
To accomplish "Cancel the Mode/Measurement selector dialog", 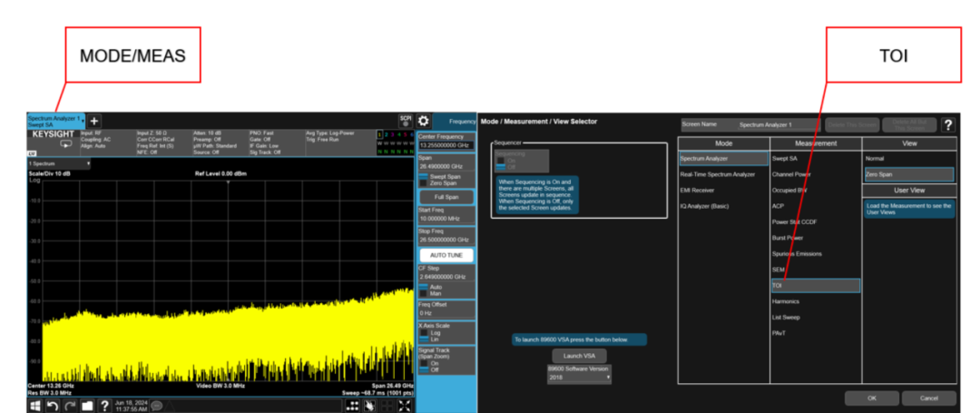I will (929, 398).
